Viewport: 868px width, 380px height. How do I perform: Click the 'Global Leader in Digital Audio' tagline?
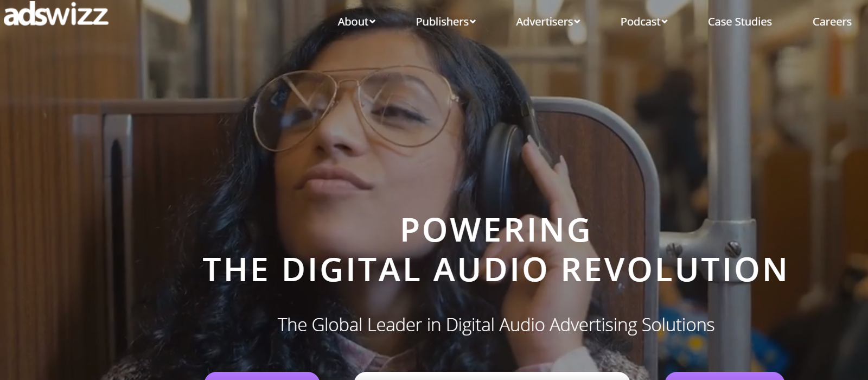[496, 325]
